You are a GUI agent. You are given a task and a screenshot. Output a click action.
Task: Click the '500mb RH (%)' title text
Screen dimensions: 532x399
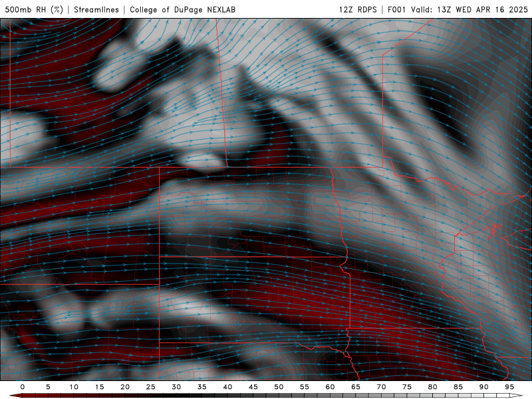(x=35, y=9)
